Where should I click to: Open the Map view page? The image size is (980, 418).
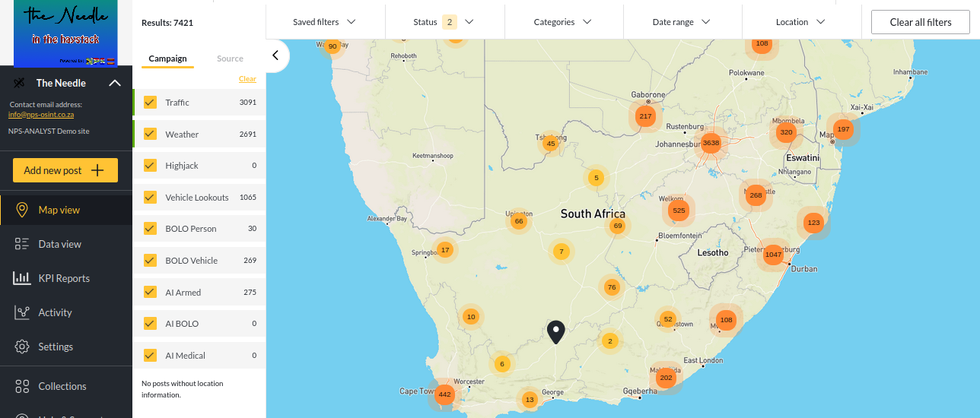click(59, 211)
